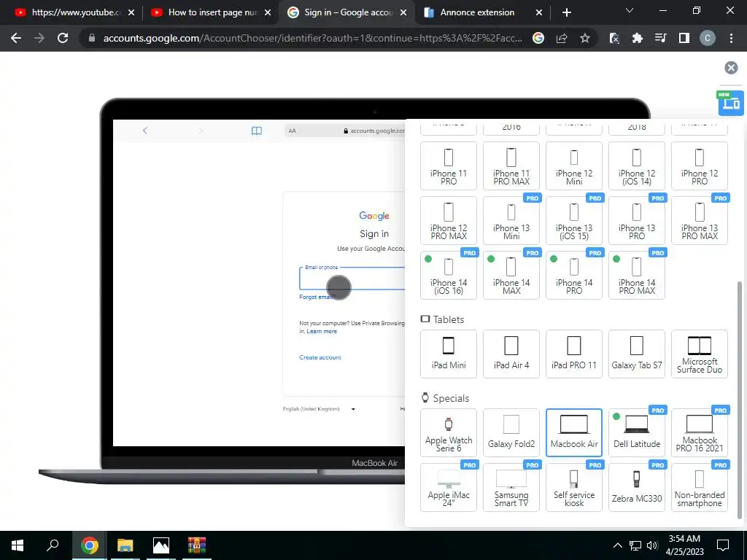Pick the iPhone 12 PRO MAX device

tap(449, 221)
